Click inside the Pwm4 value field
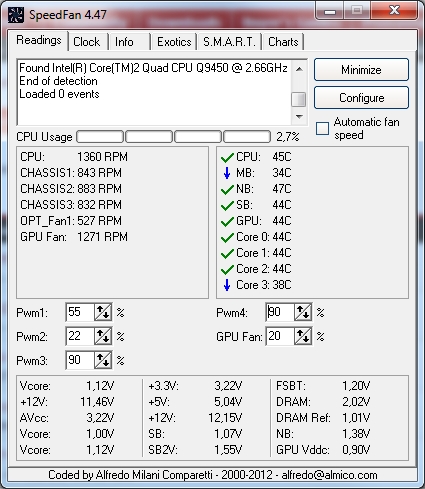This screenshot has height=489, width=425. pyautogui.click(x=280, y=312)
